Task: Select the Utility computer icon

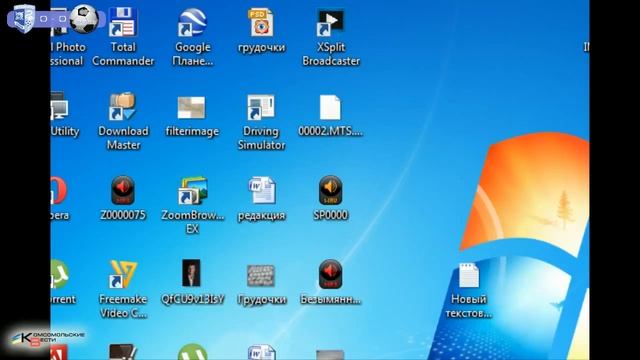Action: [59, 106]
